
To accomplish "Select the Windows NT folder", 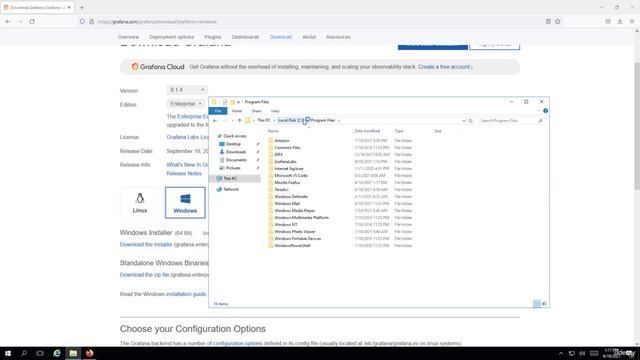I will [x=285, y=224].
